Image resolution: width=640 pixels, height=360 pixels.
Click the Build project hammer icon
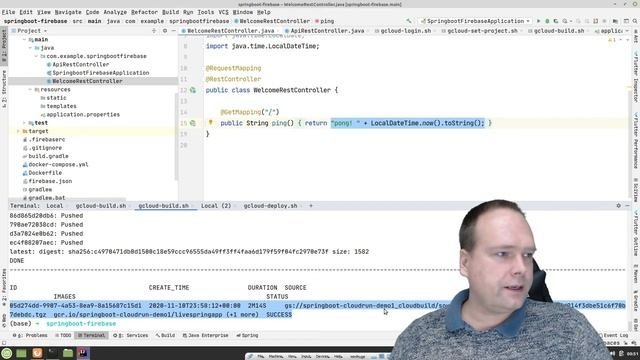[x=409, y=21]
